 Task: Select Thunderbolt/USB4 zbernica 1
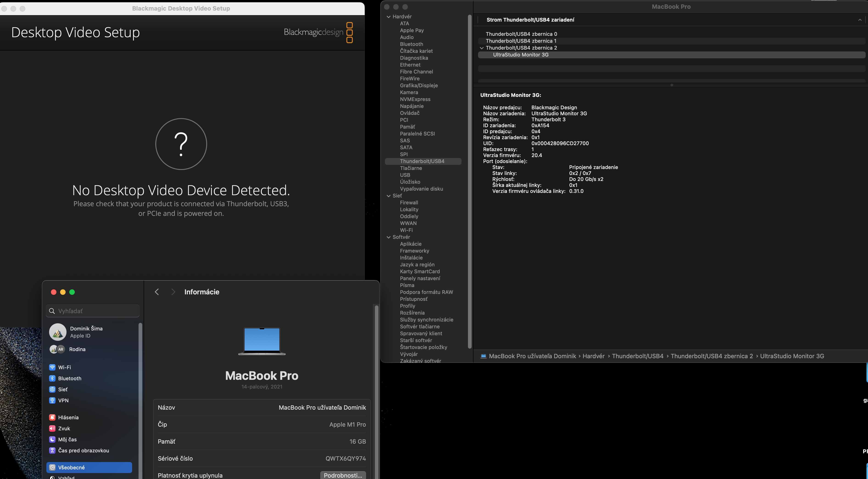pyautogui.click(x=521, y=41)
